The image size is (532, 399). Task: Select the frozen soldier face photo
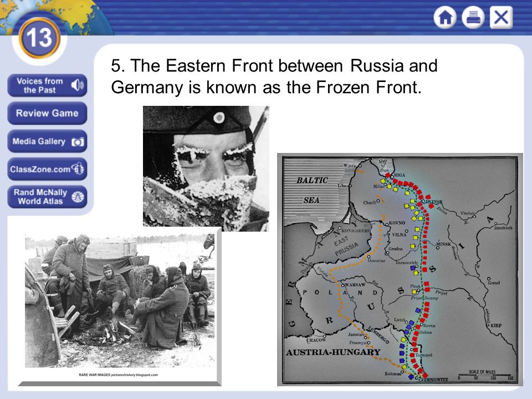pos(206,168)
